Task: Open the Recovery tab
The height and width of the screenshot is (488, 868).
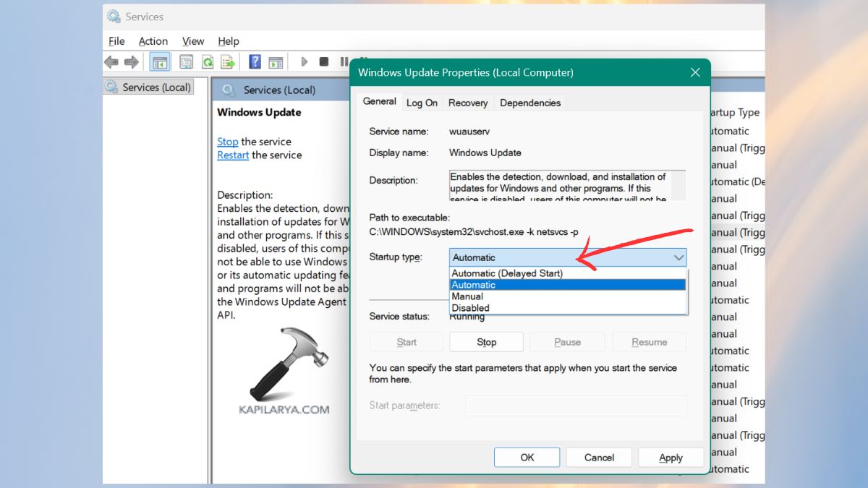Action: (467, 103)
